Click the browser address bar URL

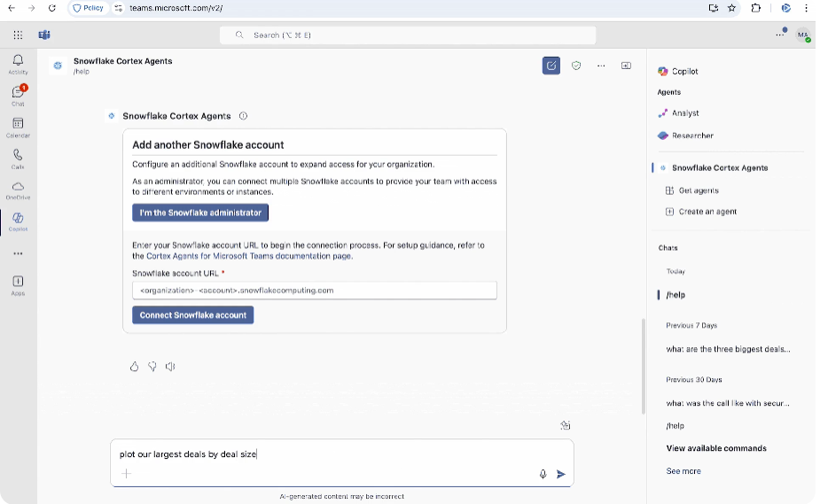[x=176, y=8]
